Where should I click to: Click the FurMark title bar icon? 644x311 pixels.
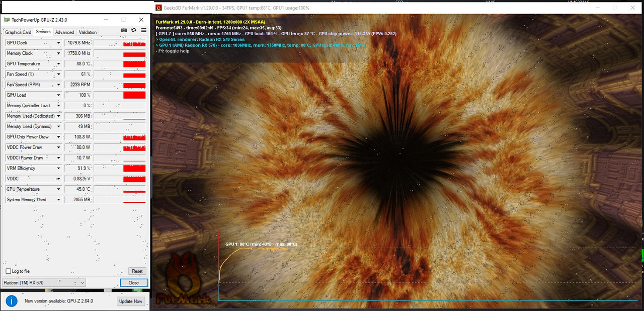click(x=159, y=8)
